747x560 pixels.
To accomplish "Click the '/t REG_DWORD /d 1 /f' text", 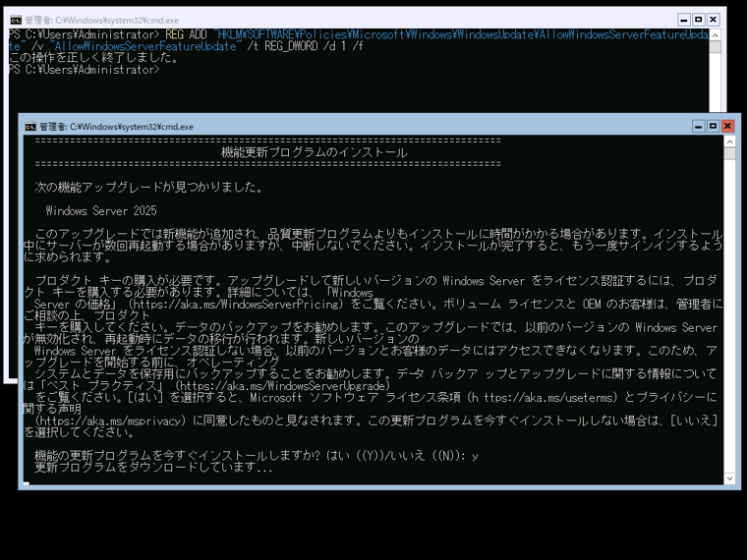I will coord(305,46).
